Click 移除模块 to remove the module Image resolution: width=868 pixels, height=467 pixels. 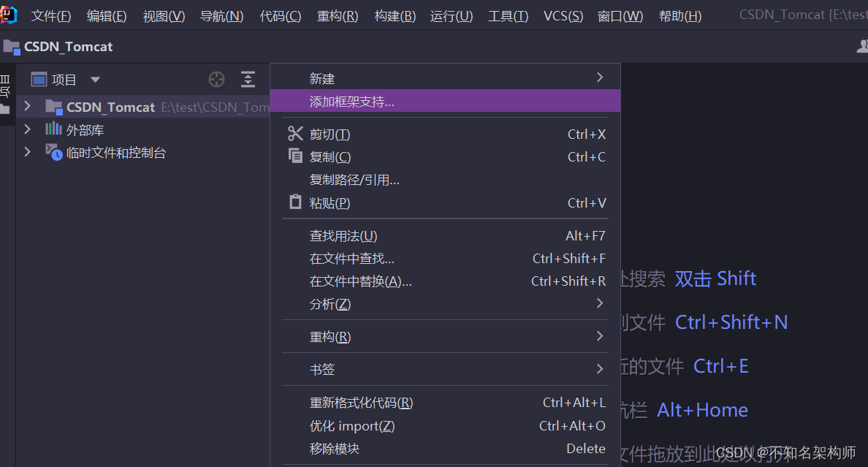pyautogui.click(x=335, y=449)
